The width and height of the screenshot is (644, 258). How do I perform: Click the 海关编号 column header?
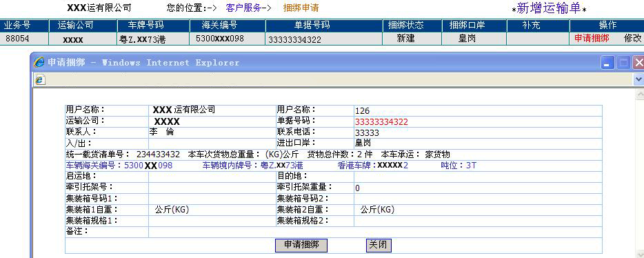pos(228,26)
